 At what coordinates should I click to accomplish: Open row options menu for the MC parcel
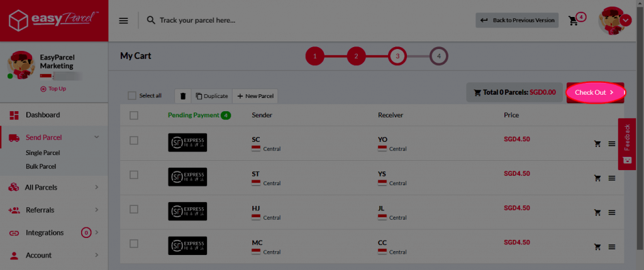tap(611, 247)
